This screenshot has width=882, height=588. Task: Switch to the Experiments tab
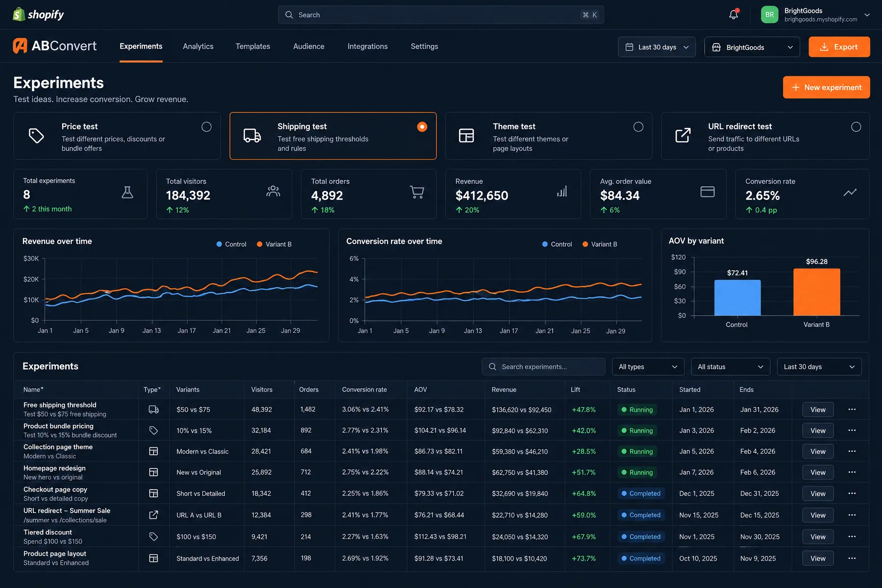pyautogui.click(x=141, y=46)
